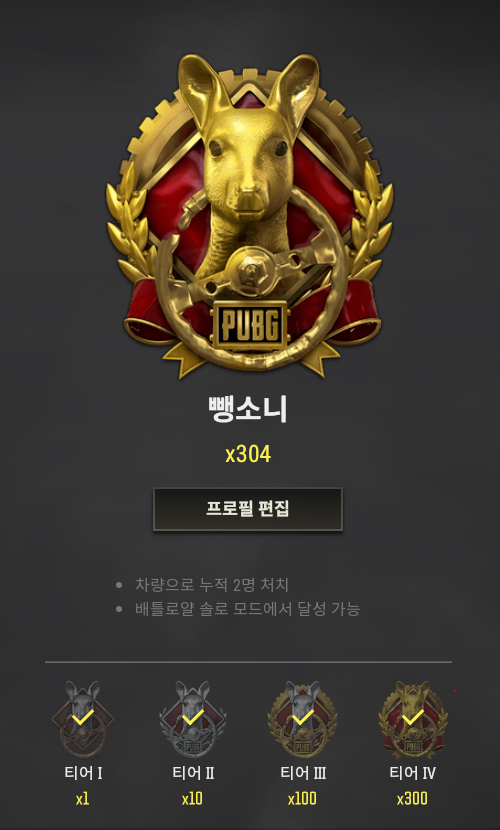Click the yellow checkmark on Tier I
This screenshot has width=500, height=830.
(x=83, y=717)
